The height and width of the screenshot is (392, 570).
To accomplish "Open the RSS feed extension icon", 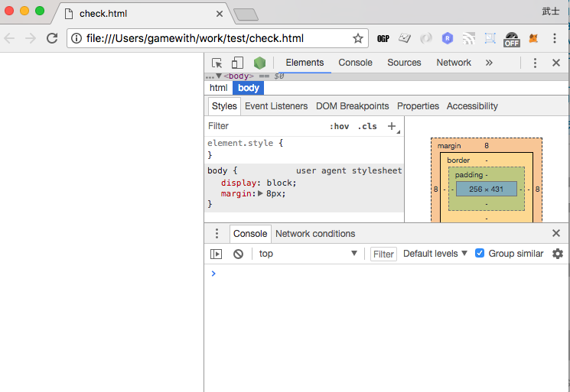I will (x=469, y=38).
